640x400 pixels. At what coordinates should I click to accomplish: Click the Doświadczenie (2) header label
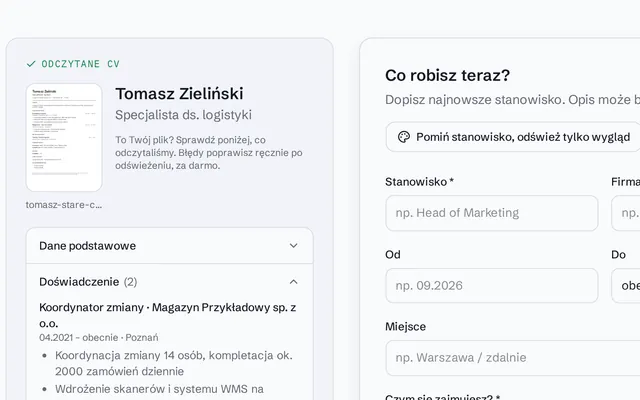click(x=88, y=282)
